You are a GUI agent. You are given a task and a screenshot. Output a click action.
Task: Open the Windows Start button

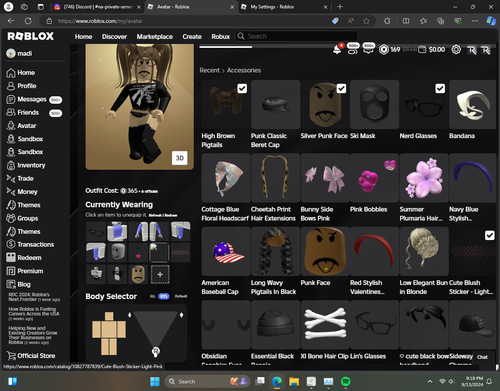(x=155, y=381)
